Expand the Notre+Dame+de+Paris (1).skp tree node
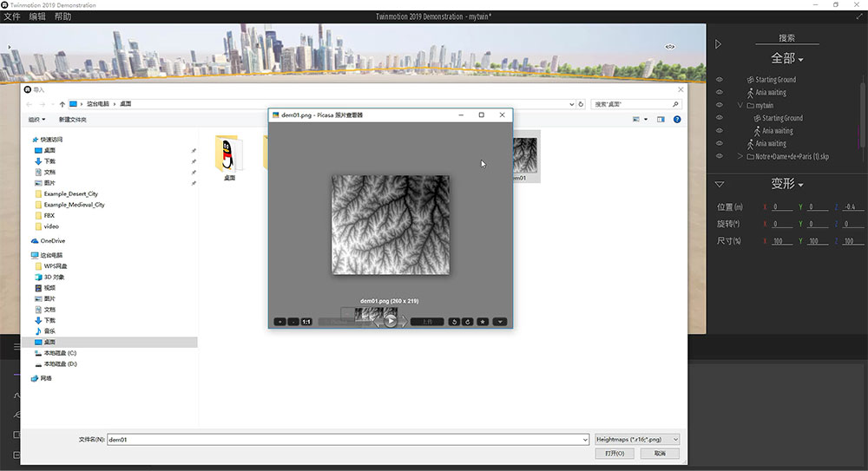Viewport: 868px width, 471px height. [740, 156]
